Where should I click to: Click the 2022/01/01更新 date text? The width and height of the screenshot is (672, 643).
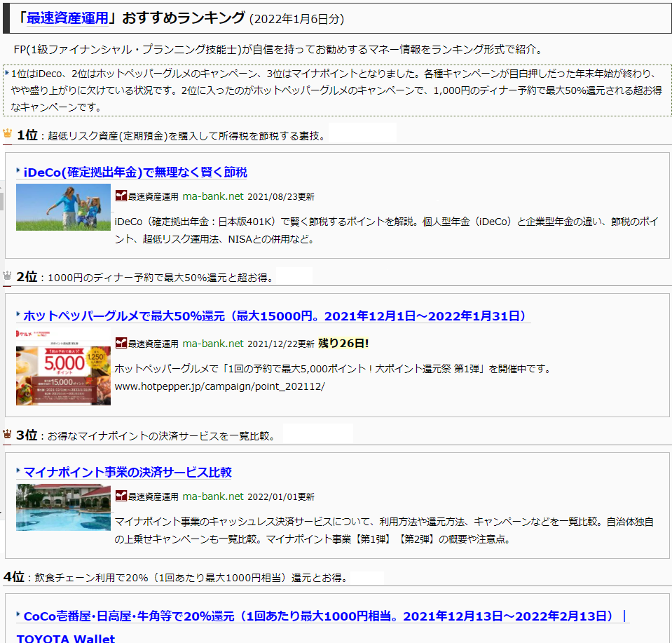tap(281, 496)
